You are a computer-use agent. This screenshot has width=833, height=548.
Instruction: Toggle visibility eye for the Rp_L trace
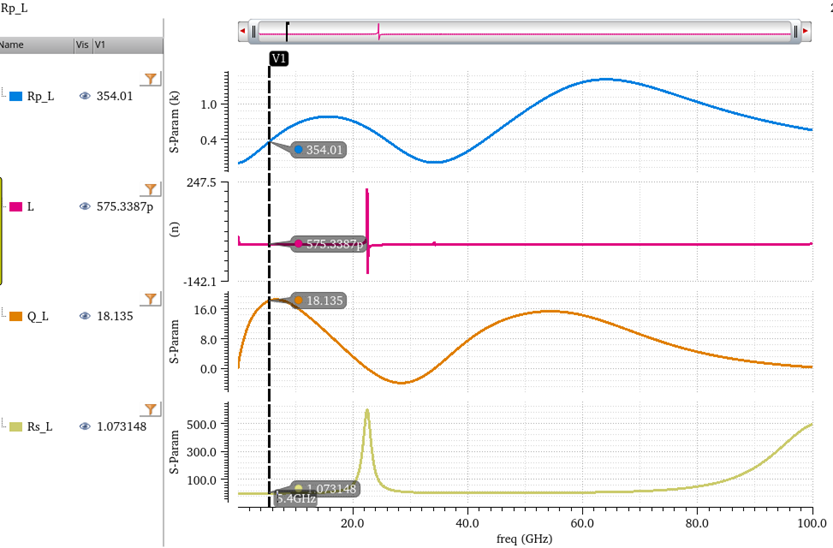tap(85, 96)
